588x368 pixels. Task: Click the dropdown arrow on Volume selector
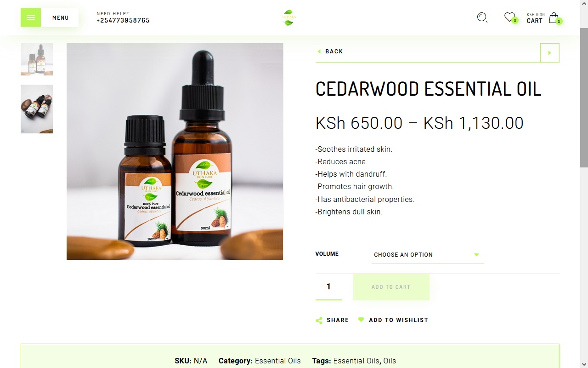pos(476,255)
